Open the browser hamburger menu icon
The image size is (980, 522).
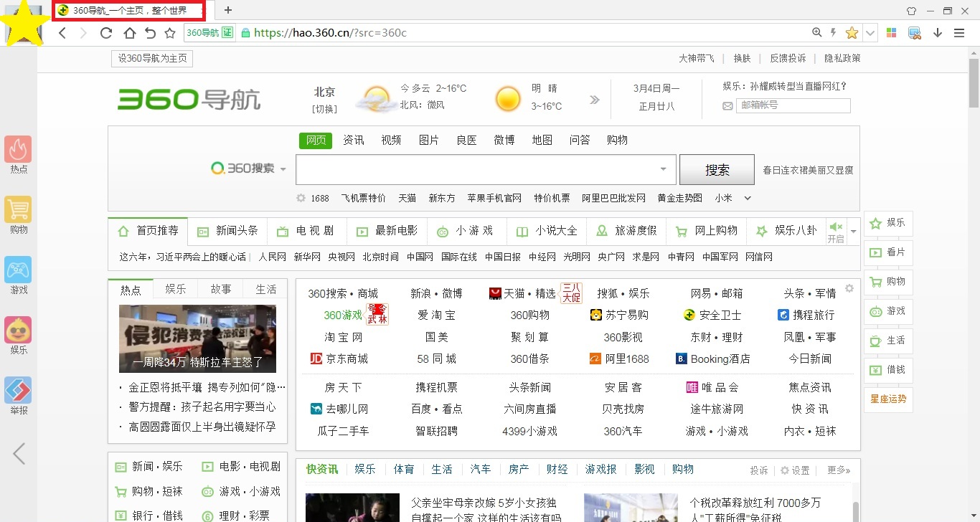click(960, 33)
